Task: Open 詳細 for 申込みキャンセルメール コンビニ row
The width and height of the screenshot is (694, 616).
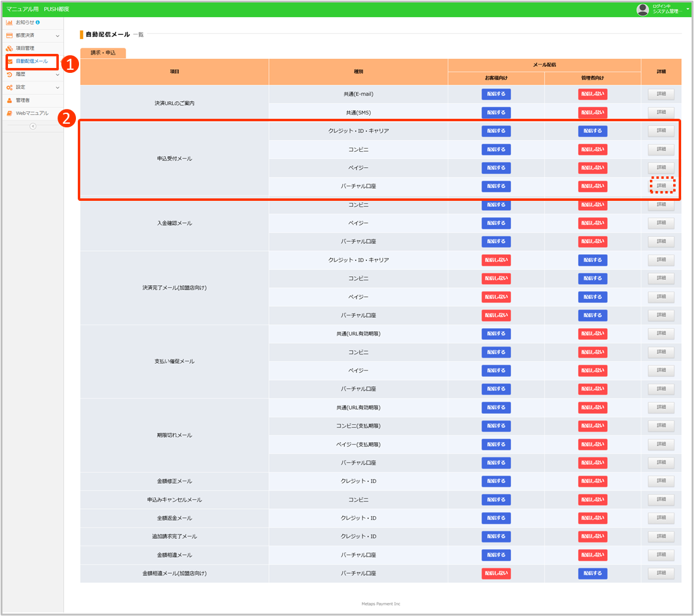Action: pyautogui.click(x=662, y=500)
